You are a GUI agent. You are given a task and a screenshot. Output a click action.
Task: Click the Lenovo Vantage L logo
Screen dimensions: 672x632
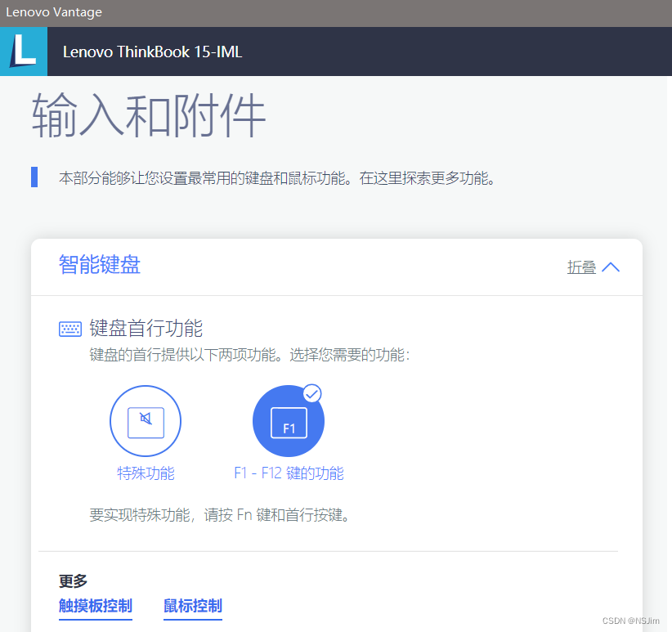[x=24, y=52]
